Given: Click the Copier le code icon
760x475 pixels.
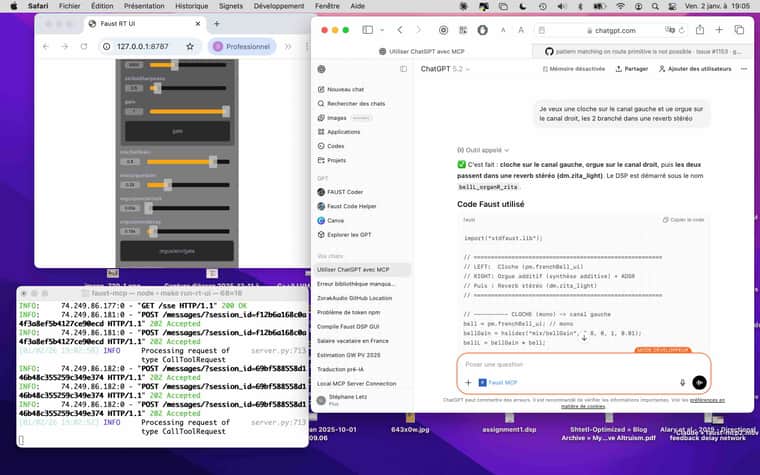Looking at the screenshot, I should 685,219.
